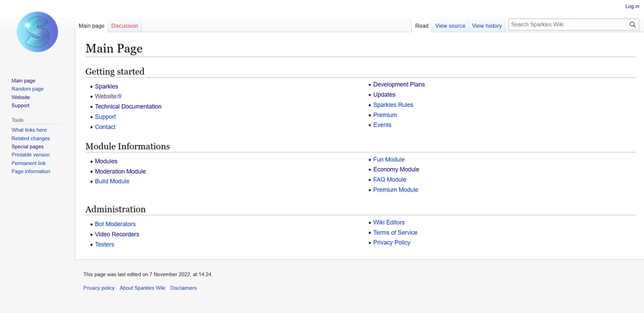Open Special pages from the sidebar
This screenshot has height=313, width=644.
click(x=27, y=146)
